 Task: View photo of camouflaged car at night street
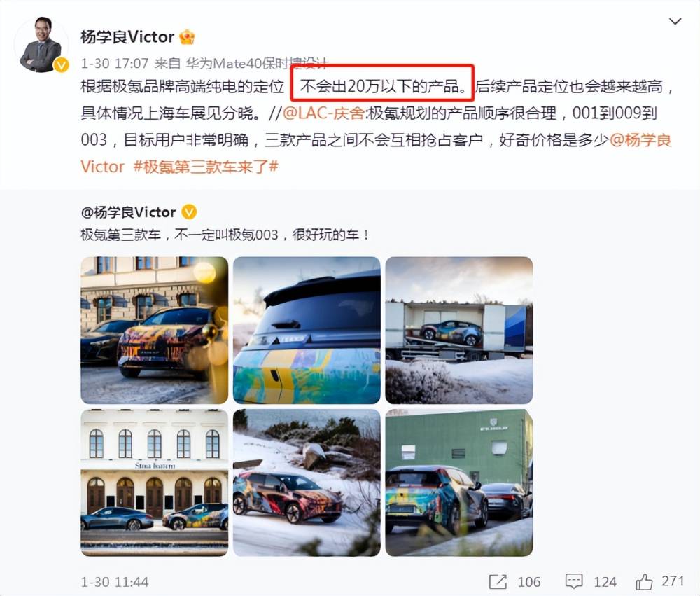pyautogui.click(x=155, y=330)
